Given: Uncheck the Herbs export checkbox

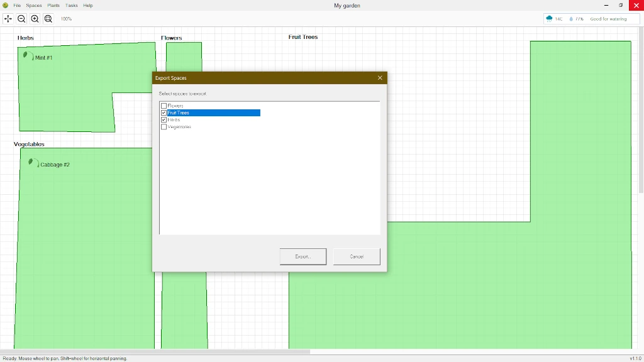Looking at the screenshot, I should coord(164,119).
